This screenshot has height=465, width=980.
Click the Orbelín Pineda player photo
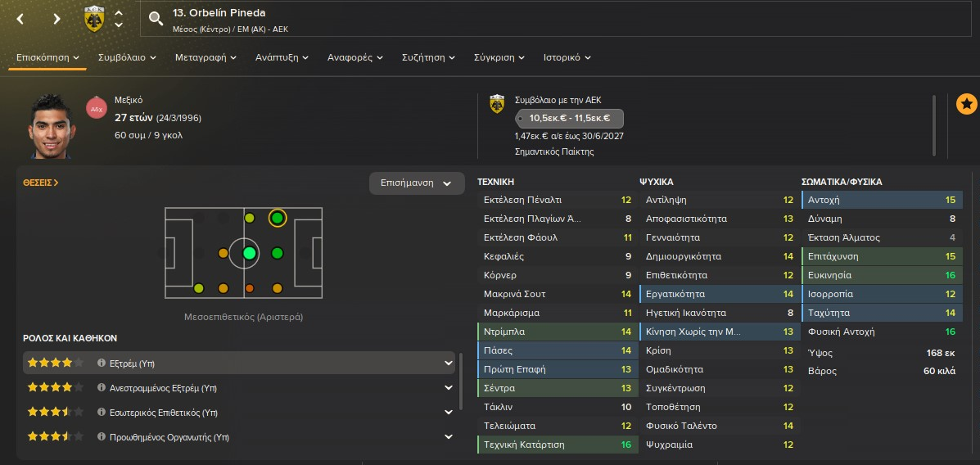click(x=54, y=125)
